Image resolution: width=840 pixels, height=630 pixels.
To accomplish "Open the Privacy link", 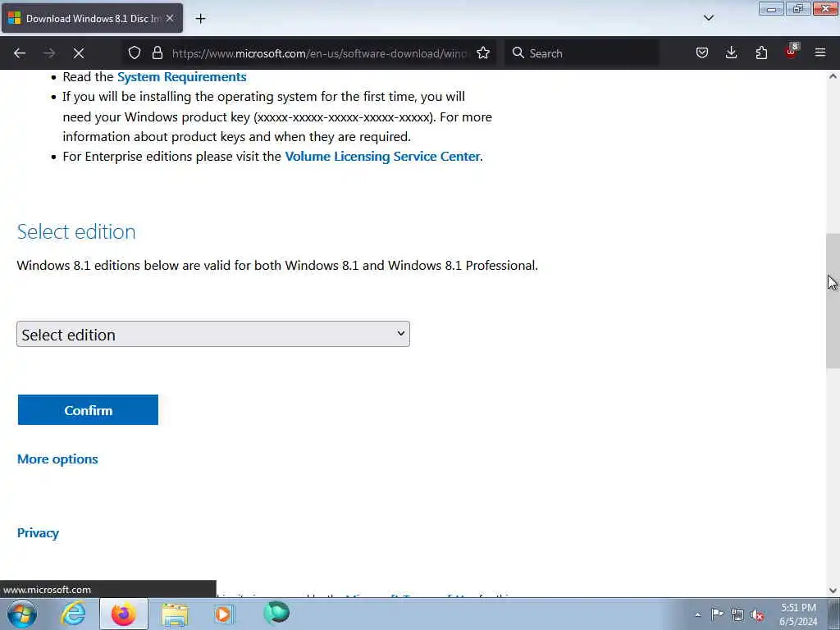I will pyautogui.click(x=38, y=533).
